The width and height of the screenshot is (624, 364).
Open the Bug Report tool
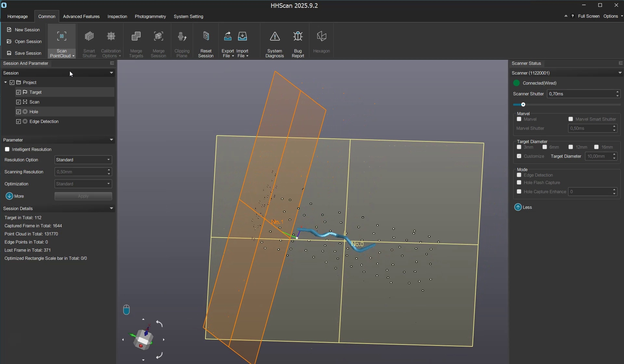click(298, 42)
